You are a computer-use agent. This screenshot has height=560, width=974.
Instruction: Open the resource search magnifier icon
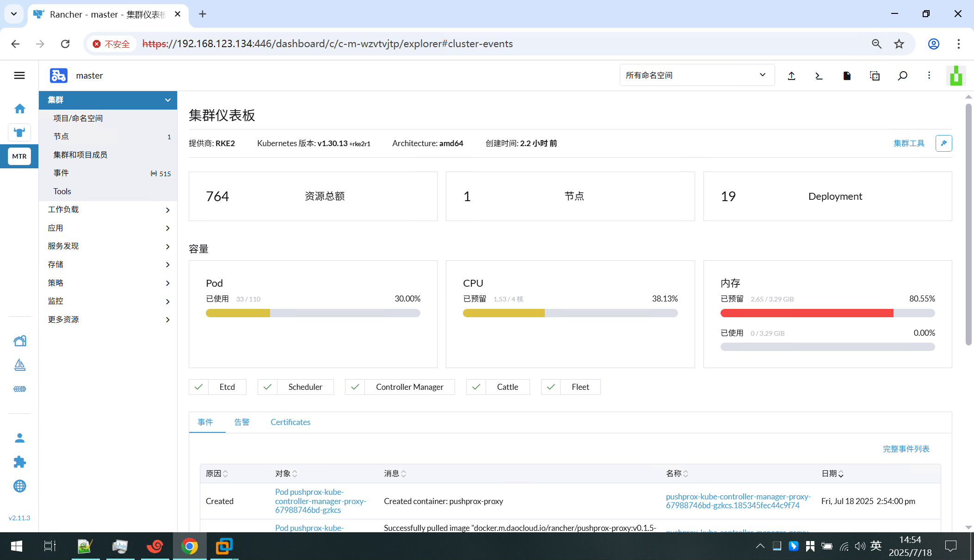point(902,76)
